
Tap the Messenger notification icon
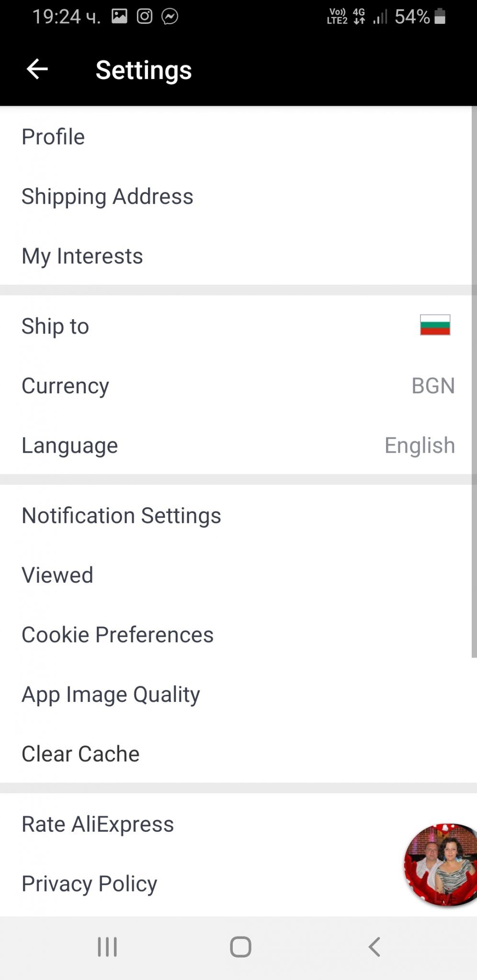pos(170,17)
